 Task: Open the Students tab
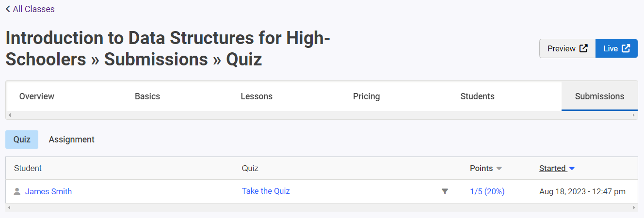coord(477,96)
